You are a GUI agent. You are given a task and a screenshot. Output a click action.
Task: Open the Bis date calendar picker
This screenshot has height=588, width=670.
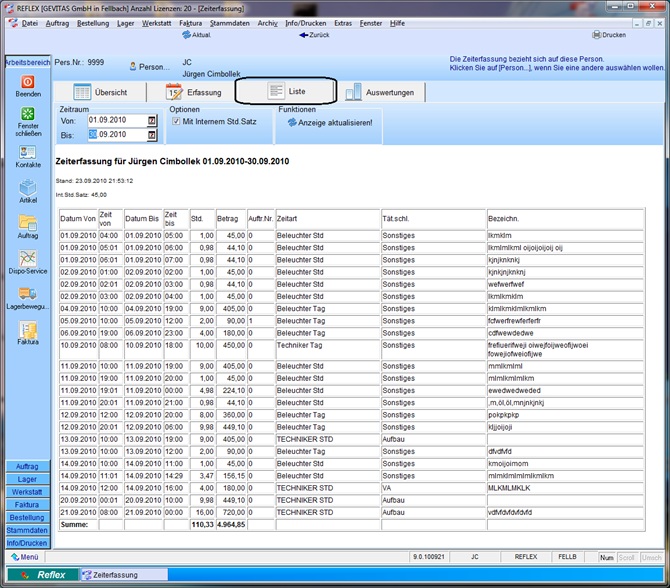pos(152,135)
